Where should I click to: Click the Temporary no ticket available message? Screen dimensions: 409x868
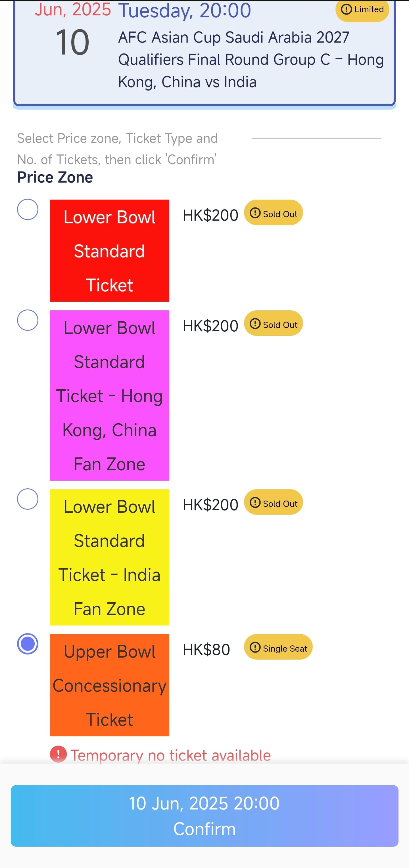coord(170,755)
